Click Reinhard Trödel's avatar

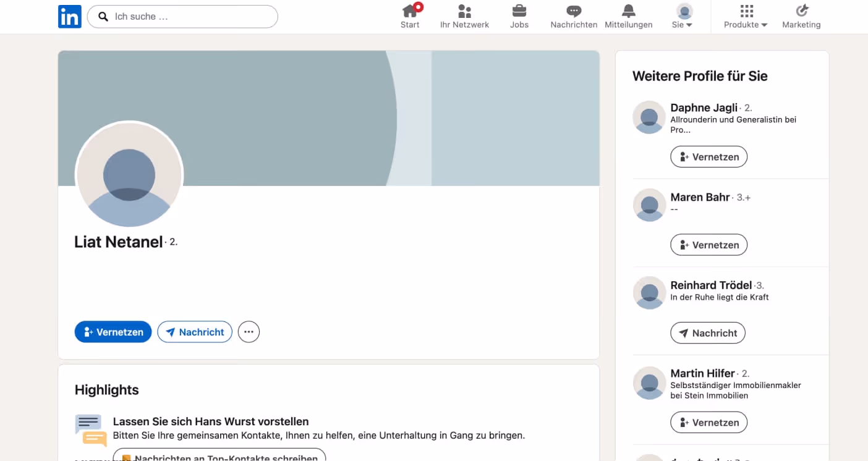click(x=649, y=293)
